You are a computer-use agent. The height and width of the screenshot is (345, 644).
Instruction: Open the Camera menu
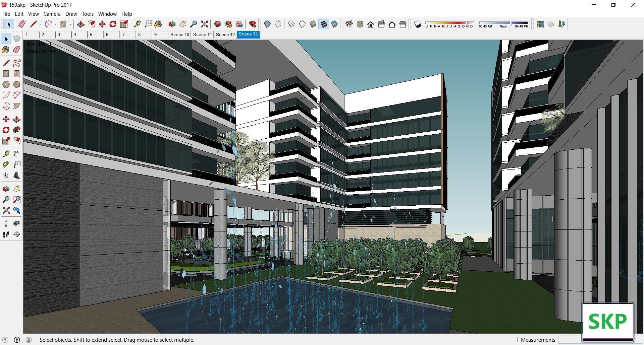(52, 14)
